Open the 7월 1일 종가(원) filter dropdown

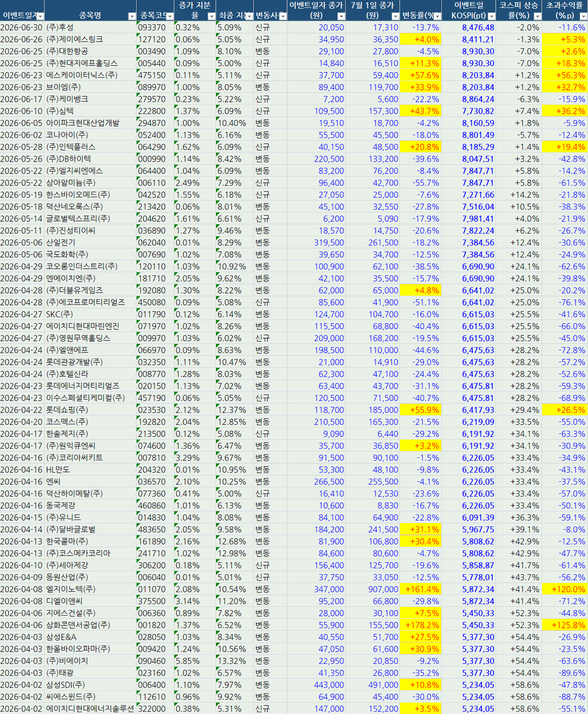(395, 17)
